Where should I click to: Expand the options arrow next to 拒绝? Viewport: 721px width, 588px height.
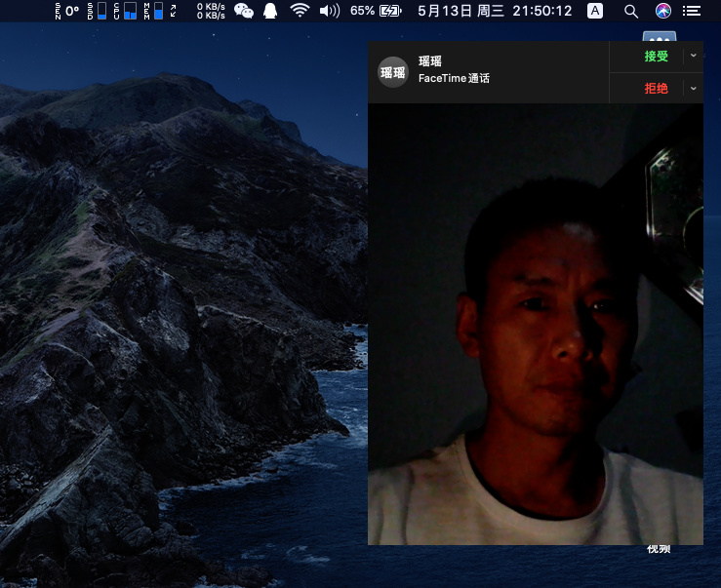[x=693, y=89]
